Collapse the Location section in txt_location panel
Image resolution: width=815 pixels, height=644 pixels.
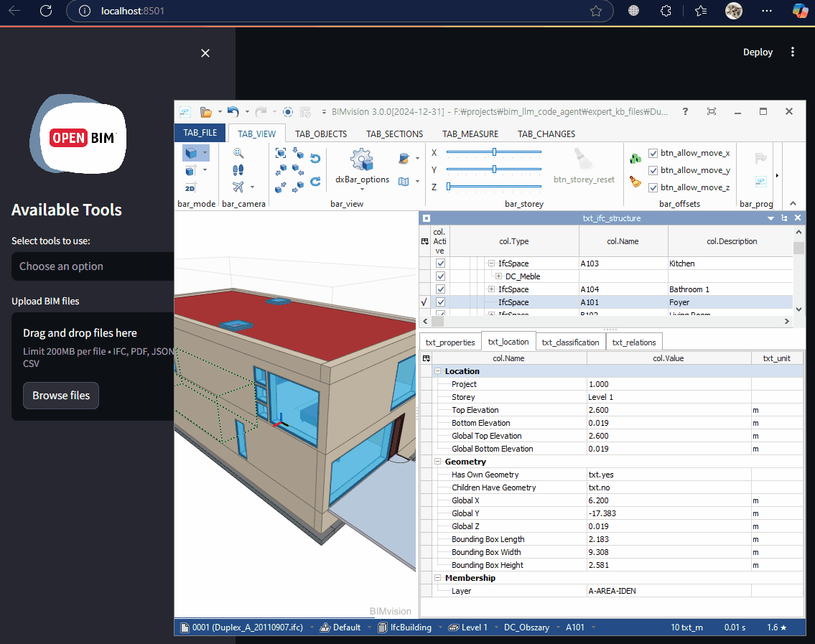tap(438, 371)
